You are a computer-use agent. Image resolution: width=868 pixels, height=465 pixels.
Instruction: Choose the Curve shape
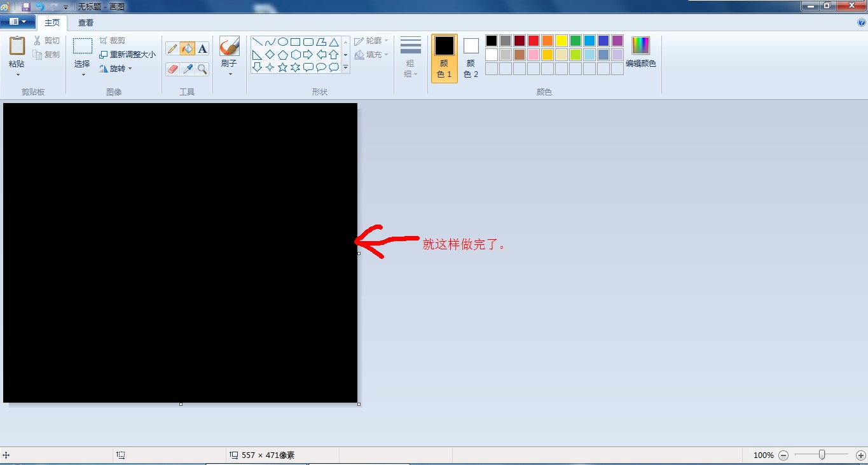point(270,42)
